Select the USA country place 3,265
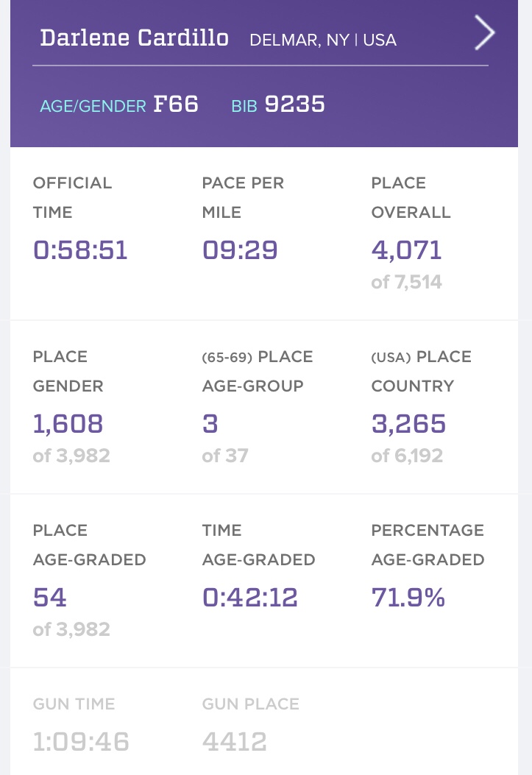The height and width of the screenshot is (775, 532). point(408,424)
